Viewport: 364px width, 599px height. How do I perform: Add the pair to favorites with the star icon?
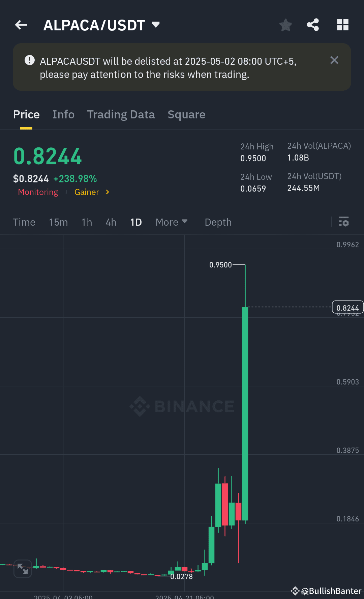(x=285, y=25)
